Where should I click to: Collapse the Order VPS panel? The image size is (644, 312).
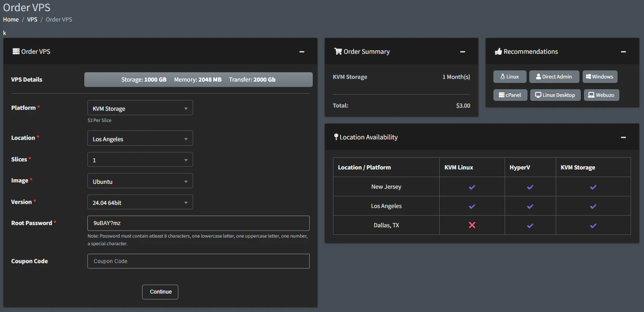tap(302, 52)
